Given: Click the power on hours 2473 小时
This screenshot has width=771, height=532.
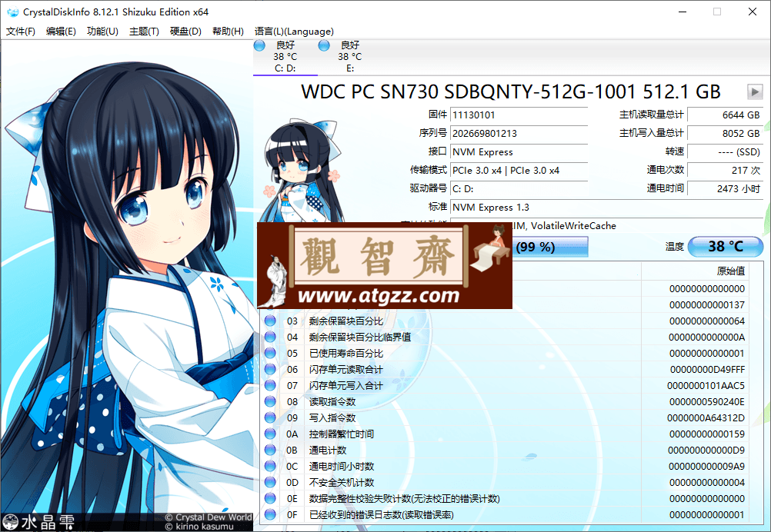Looking at the screenshot, I should click(725, 188).
